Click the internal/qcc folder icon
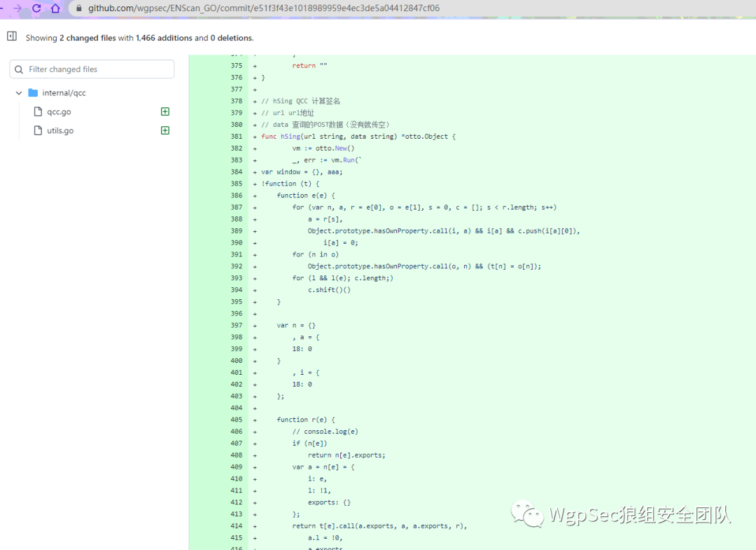Screen dimensions: 756x550 click(x=33, y=92)
